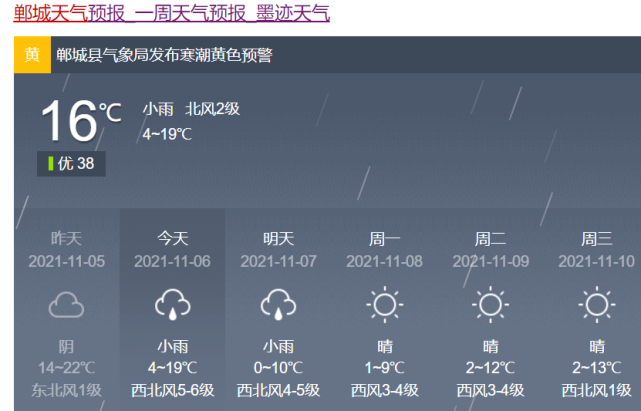Click the 东北风1级 wind text
Screen dimensions: 641x411
pyautogui.click(x=66, y=390)
